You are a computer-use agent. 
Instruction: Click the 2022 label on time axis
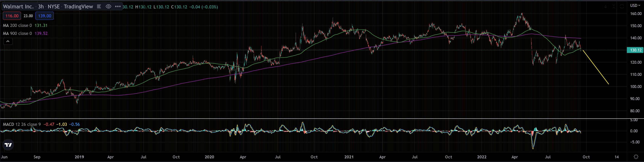click(x=482, y=157)
